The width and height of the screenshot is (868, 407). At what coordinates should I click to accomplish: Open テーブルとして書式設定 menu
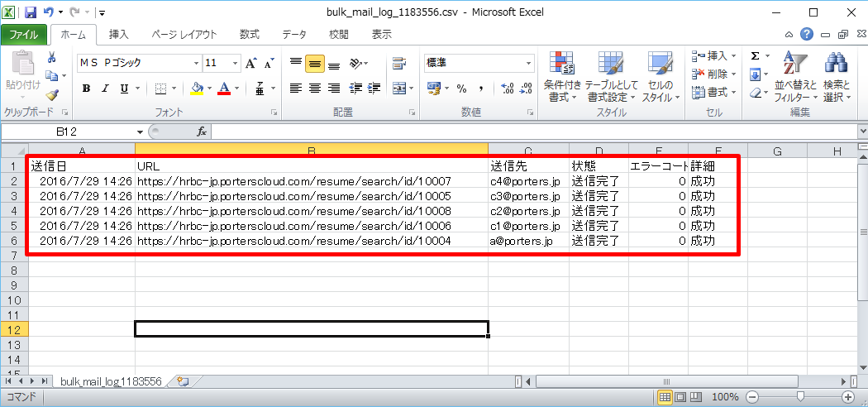pos(611,77)
